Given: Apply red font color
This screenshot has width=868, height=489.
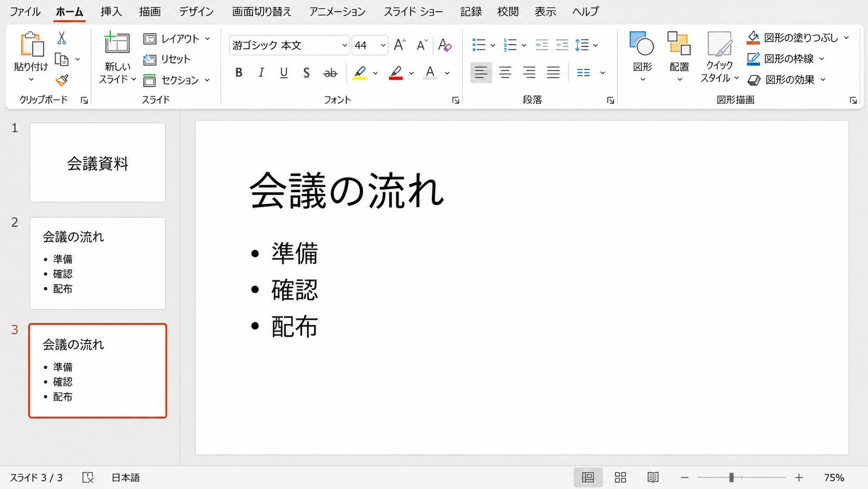Looking at the screenshot, I should tap(396, 73).
